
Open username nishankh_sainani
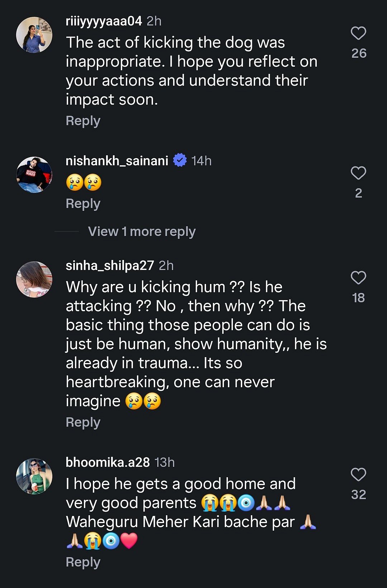click(117, 161)
